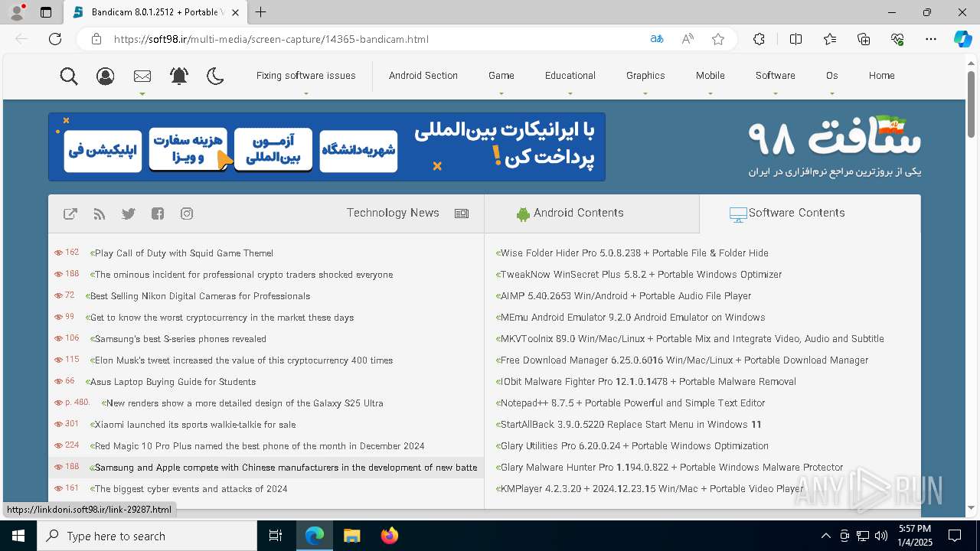Expand the Software menu
Viewport: 980px width, 551px height.
point(776,76)
